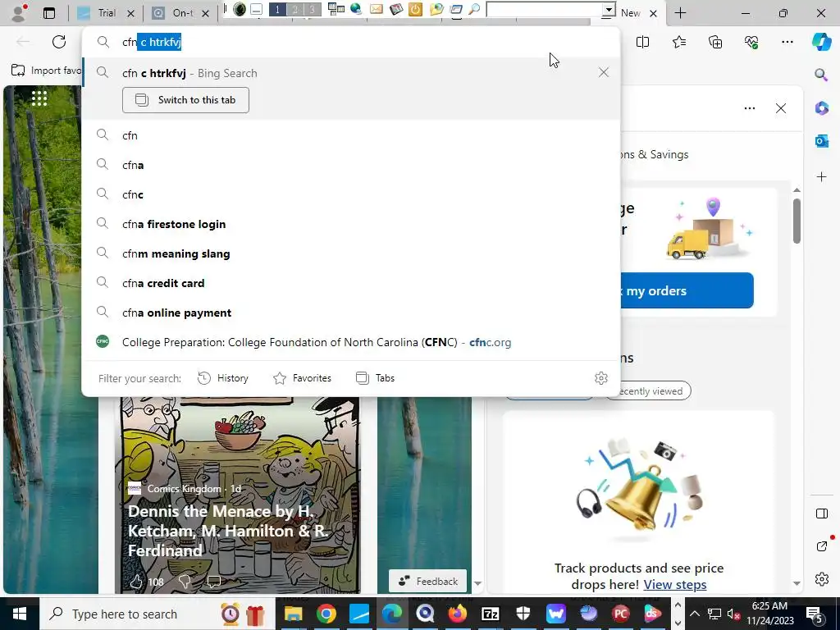Select the 'cfna credit card' suggestion

pos(351,283)
